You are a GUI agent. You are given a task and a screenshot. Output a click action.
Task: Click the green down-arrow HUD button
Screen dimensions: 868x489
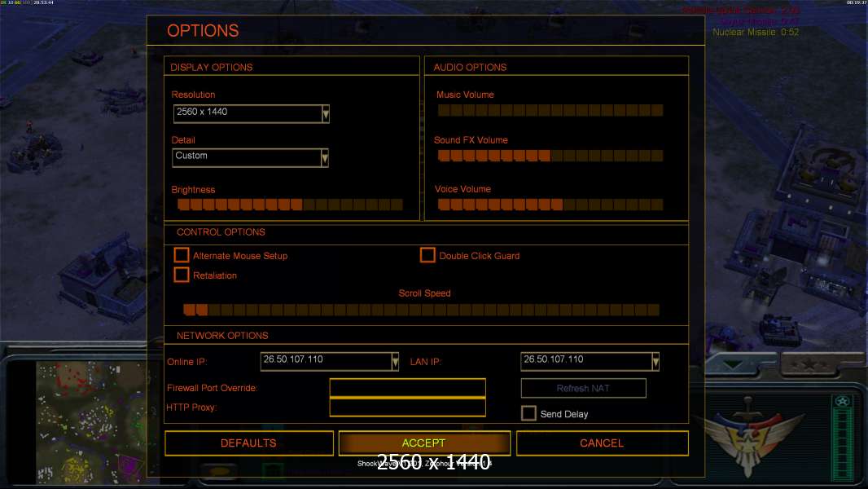point(734,364)
